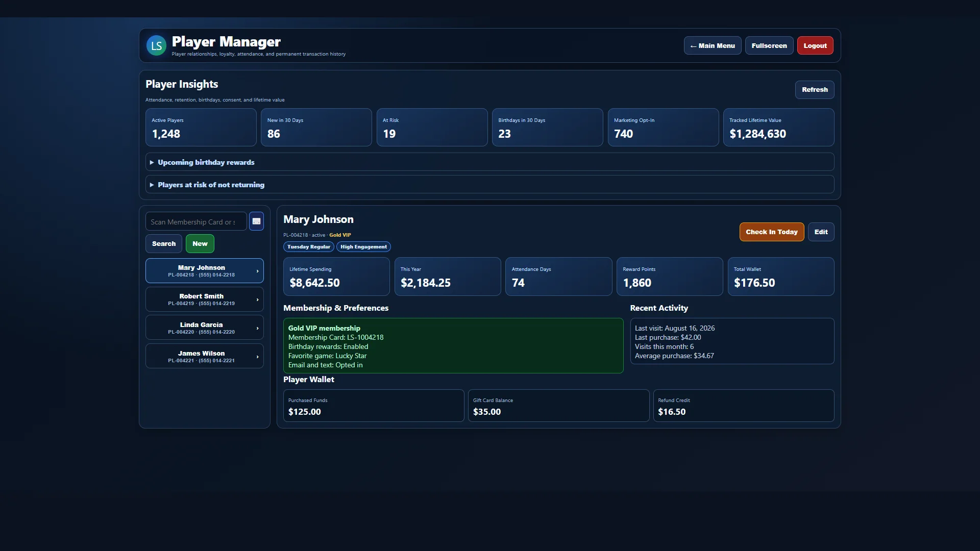Screen dimensions: 980x551
Task: Open James Wilson row chevron
Action: tap(257, 357)
